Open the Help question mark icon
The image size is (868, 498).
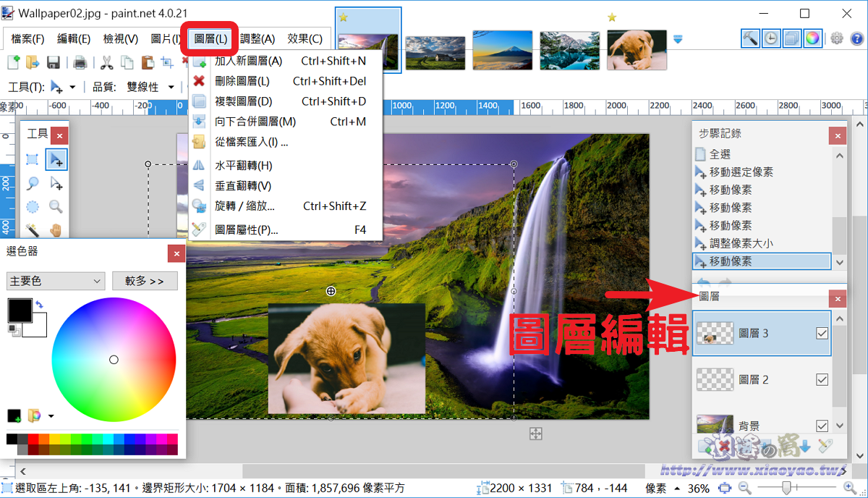(857, 38)
